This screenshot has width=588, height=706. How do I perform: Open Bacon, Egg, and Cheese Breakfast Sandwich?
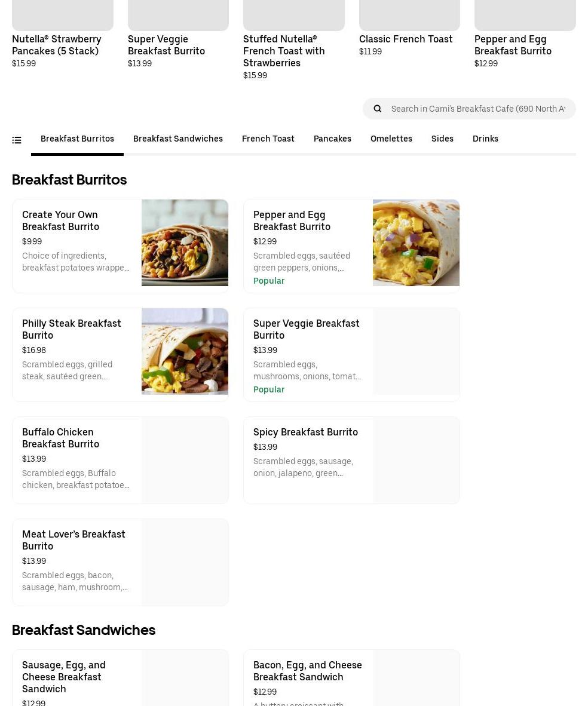pos(308,671)
